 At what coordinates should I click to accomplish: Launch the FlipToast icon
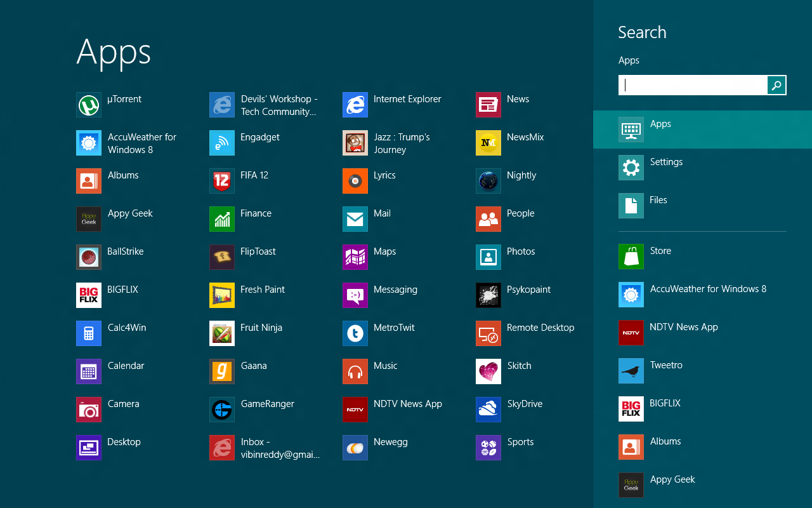click(222, 257)
